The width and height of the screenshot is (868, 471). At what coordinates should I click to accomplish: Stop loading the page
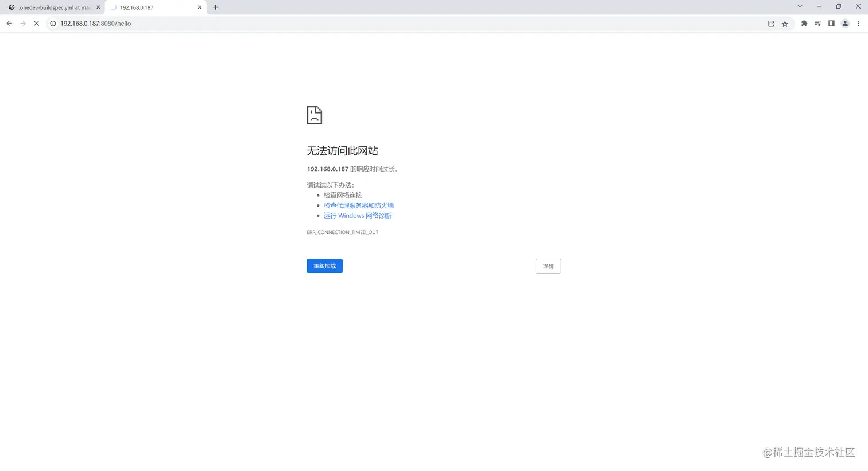[36, 24]
